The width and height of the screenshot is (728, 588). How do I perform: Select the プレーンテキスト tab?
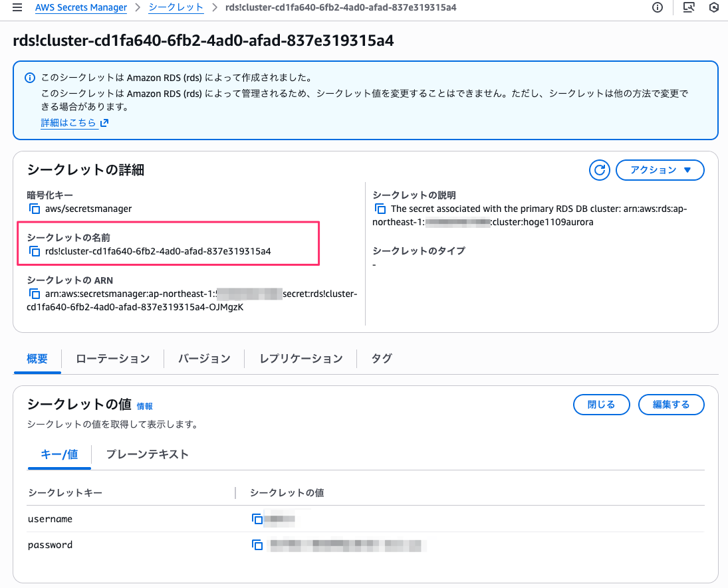(147, 454)
